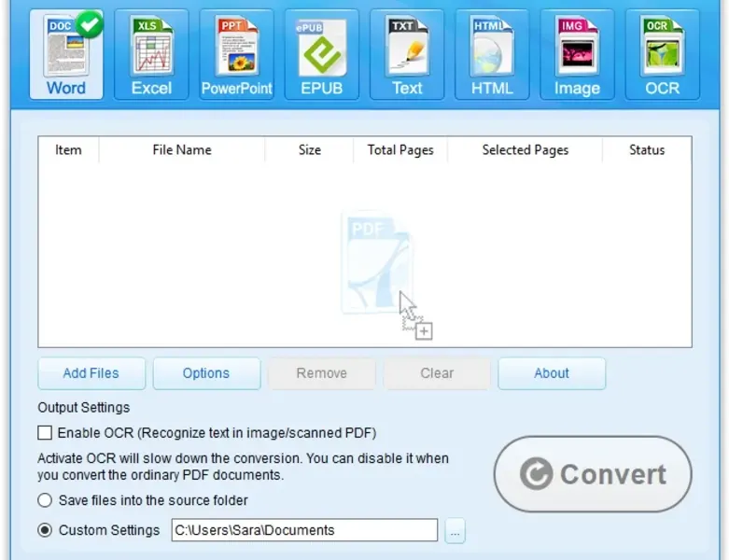Click the PDF drop-area placeholder icon
729x560 pixels.
[x=377, y=262]
